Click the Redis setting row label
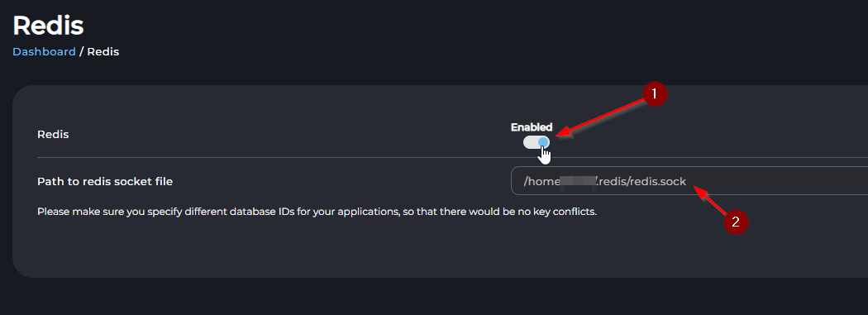This screenshot has width=868, height=315. (53, 135)
